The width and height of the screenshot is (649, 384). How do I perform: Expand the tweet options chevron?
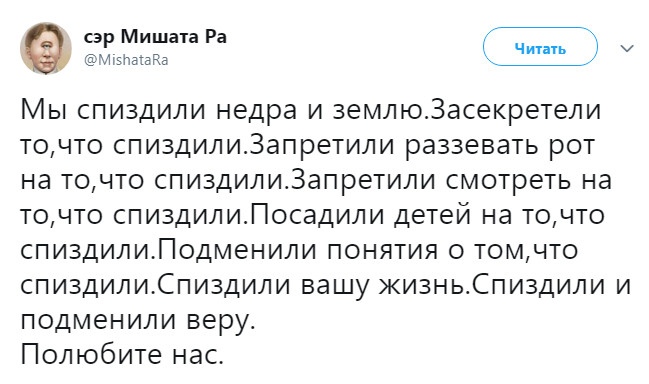pyautogui.click(x=627, y=48)
